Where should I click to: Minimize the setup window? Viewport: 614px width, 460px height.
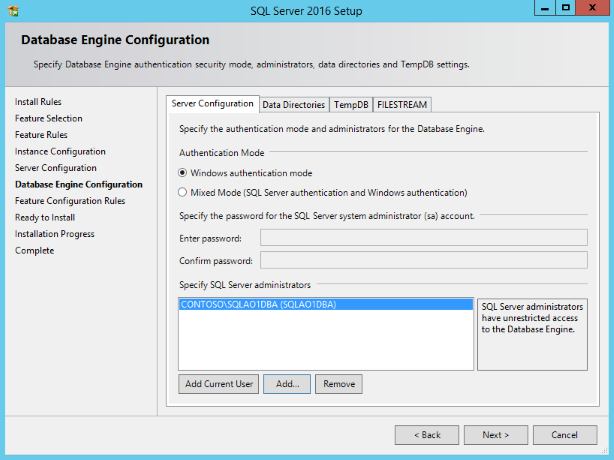(x=545, y=8)
